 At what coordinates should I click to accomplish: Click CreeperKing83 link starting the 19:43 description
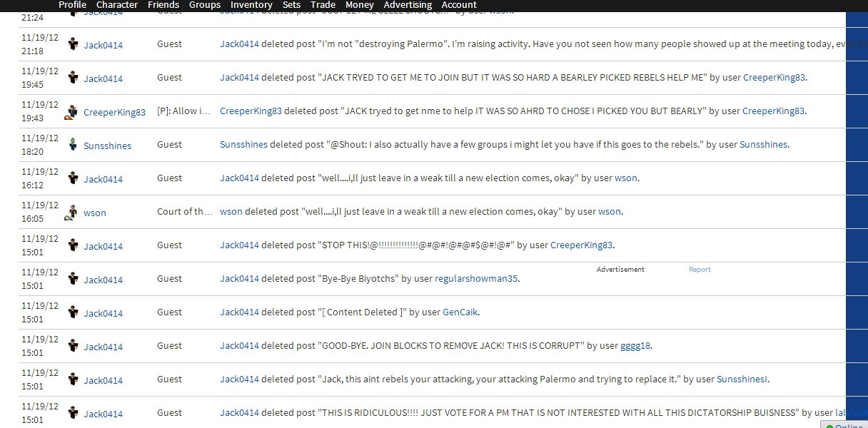[251, 111]
